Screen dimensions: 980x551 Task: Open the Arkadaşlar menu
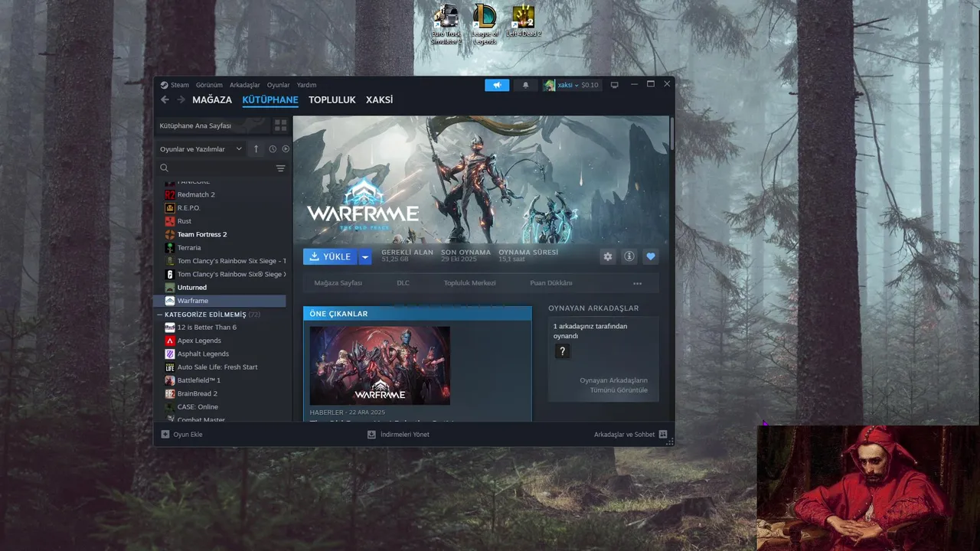(245, 85)
